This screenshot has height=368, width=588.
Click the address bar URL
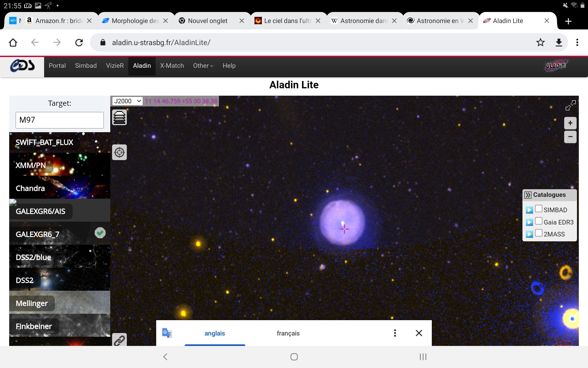coord(161,43)
